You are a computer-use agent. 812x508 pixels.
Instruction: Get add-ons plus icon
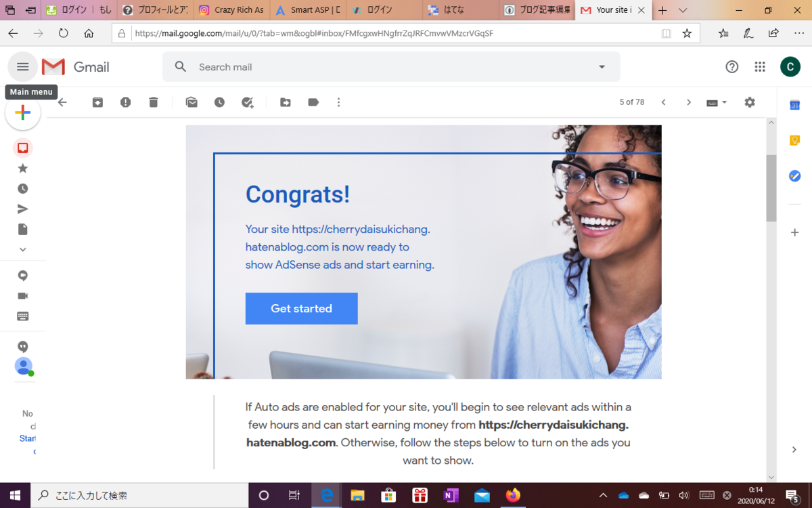coord(795,232)
